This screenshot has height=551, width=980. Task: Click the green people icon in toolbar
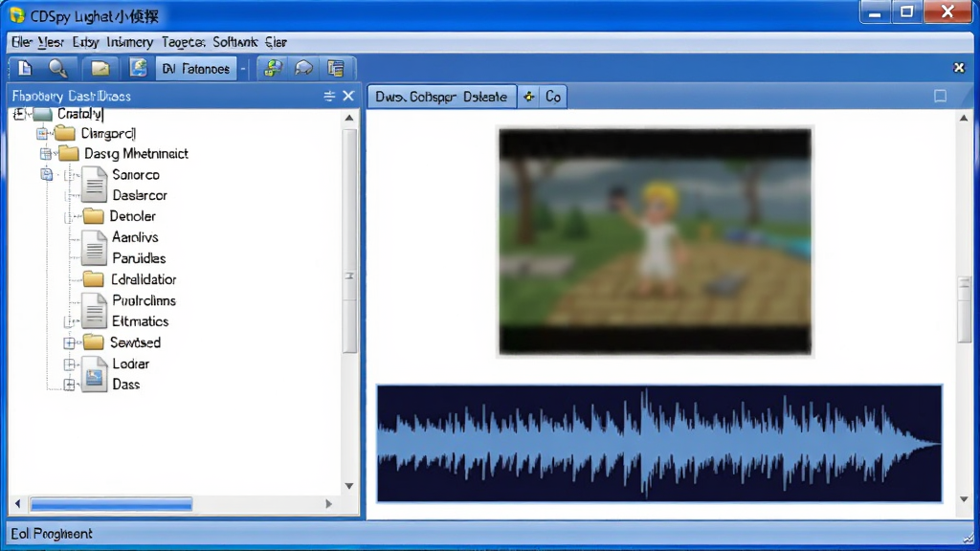click(272, 68)
